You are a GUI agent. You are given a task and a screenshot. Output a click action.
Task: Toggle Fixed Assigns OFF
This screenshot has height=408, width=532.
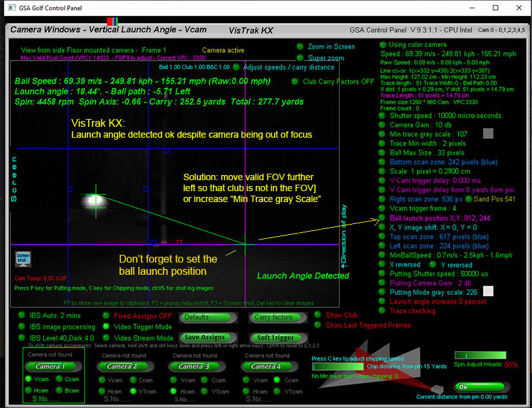click(106, 315)
